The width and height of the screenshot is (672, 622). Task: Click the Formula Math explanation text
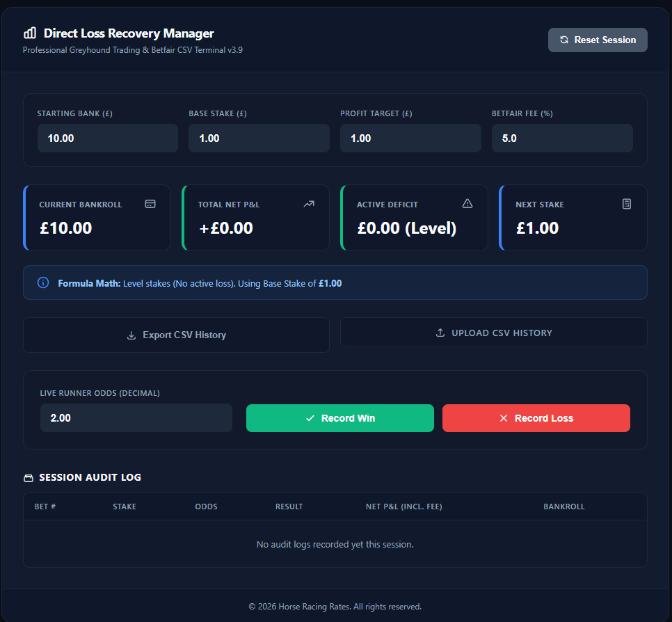(200, 283)
